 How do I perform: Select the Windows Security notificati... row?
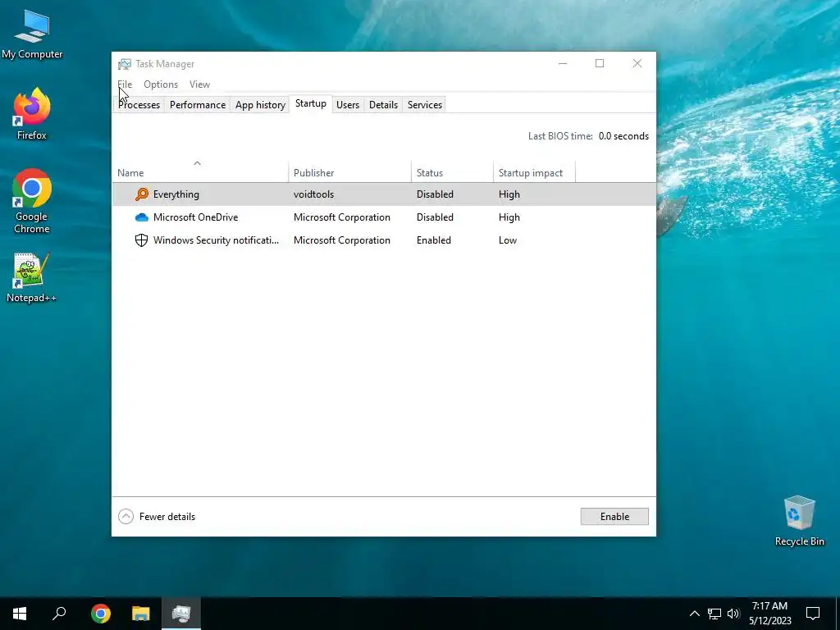point(384,240)
